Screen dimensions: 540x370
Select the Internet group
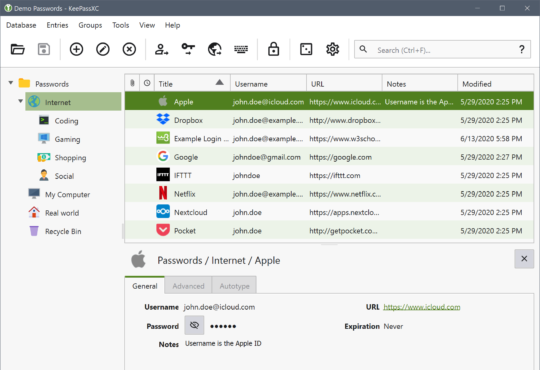pyautogui.click(x=73, y=102)
